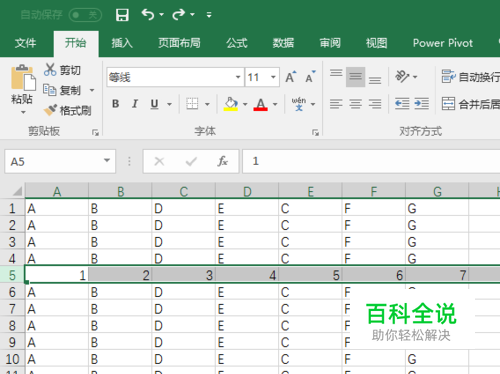The image size is (500, 374).
Task: Increase font size with the larger A icon
Action: coord(291,77)
